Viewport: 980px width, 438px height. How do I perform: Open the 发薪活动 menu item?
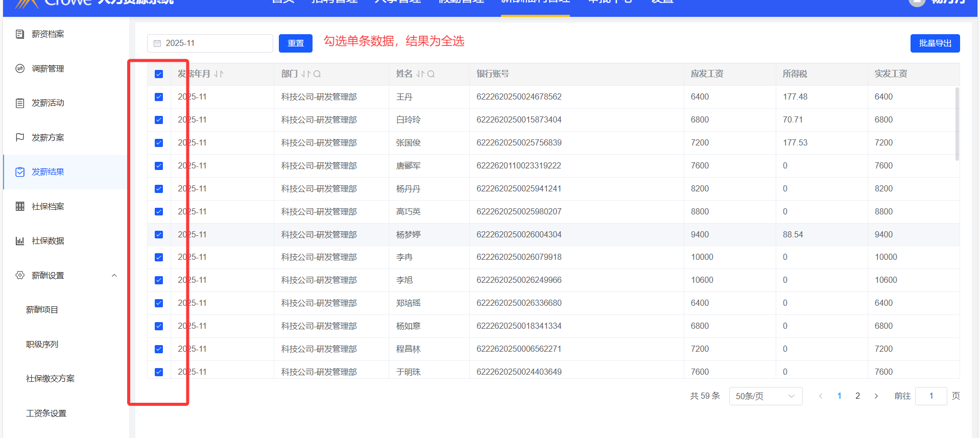(x=47, y=103)
